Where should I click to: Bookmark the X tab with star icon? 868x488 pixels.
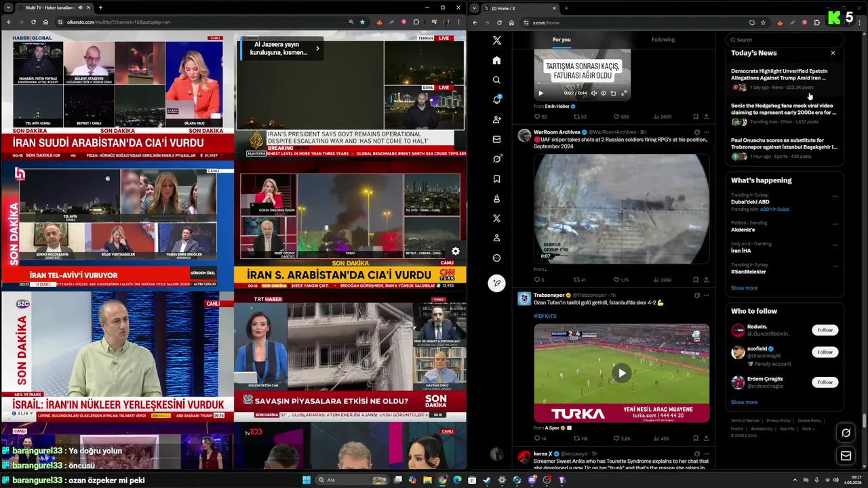point(763,22)
